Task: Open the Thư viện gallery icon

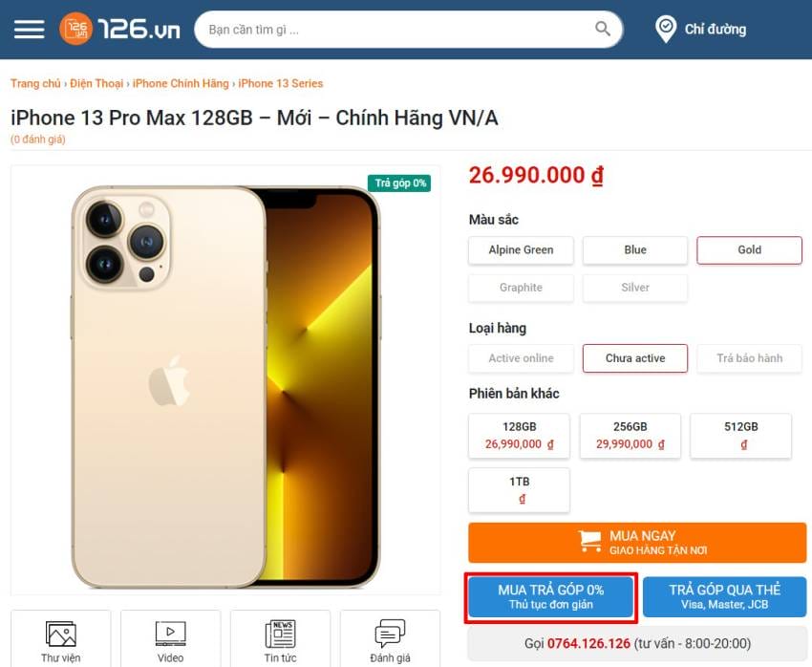Action: click(x=60, y=635)
